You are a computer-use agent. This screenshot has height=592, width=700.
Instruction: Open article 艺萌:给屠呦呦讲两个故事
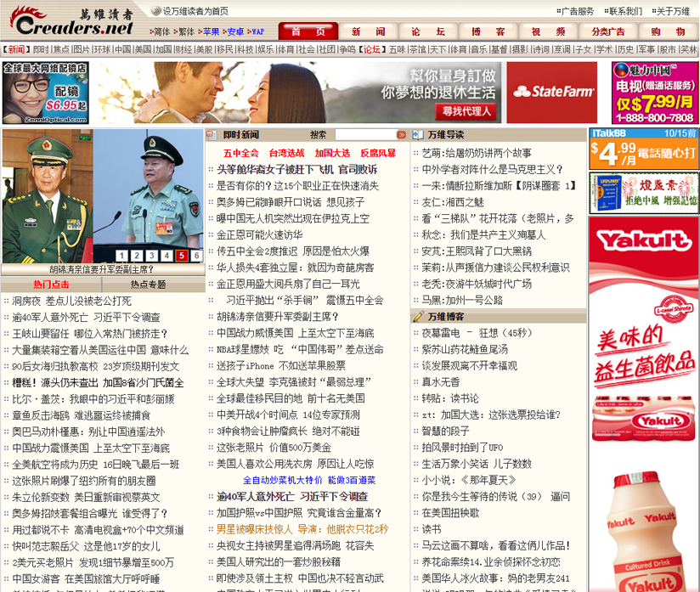[477, 153]
